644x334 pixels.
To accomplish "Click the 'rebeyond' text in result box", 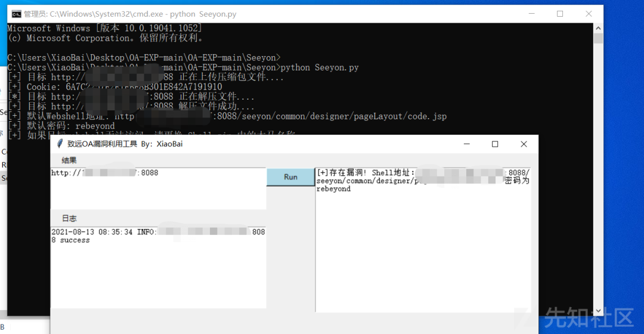I will click(x=333, y=189).
